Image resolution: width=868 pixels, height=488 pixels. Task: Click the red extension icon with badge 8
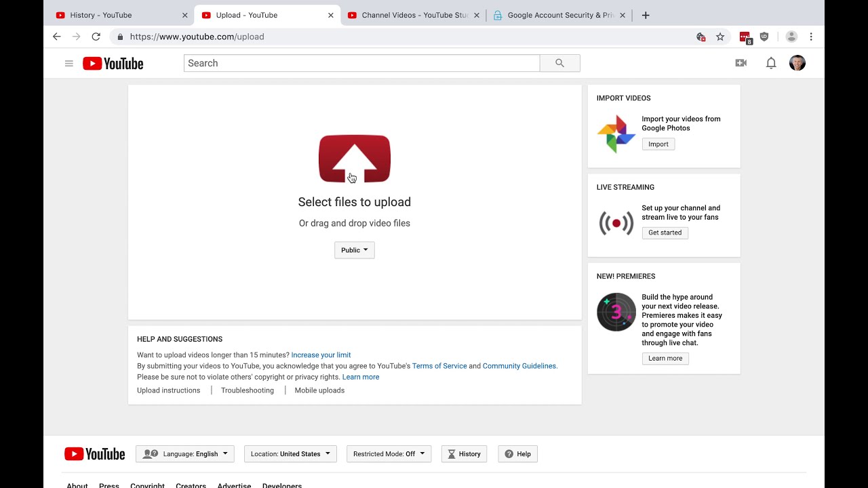(746, 38)
